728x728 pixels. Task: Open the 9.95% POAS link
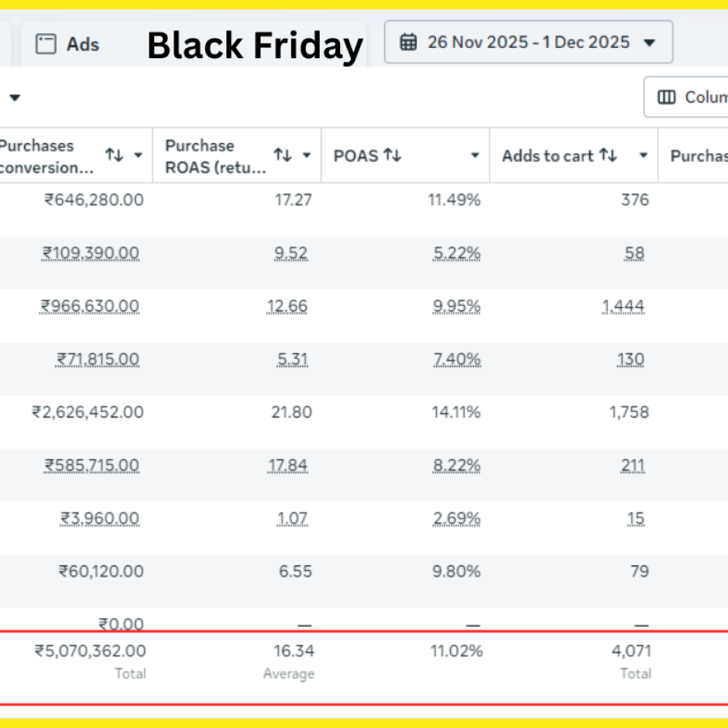pos(457,307)
